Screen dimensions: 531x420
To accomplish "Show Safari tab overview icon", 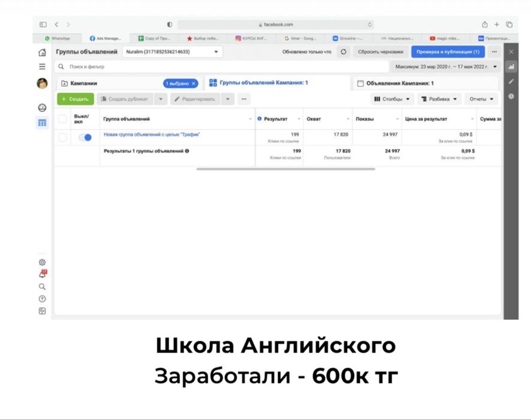I will [x=509, y=25].
